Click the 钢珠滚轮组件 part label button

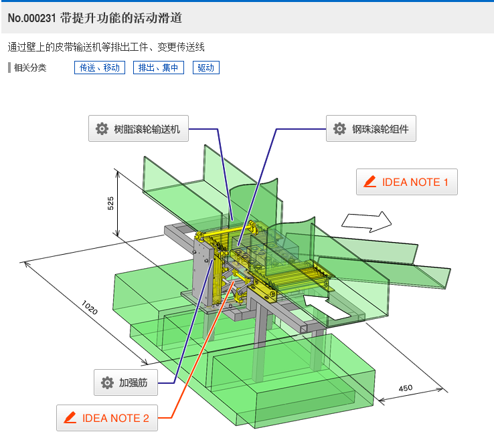(x=371, y=128)
